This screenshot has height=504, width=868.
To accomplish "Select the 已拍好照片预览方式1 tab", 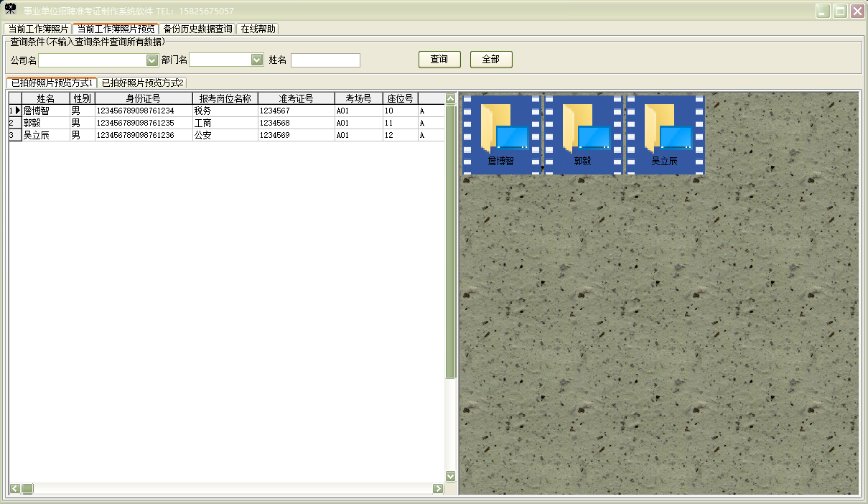I will (52, 83).
